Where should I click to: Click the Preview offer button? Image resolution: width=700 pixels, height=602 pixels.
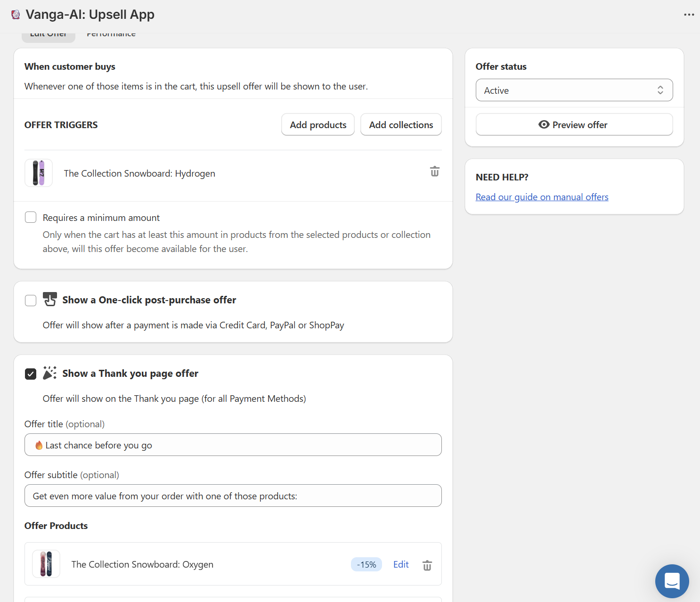[574, 125]
